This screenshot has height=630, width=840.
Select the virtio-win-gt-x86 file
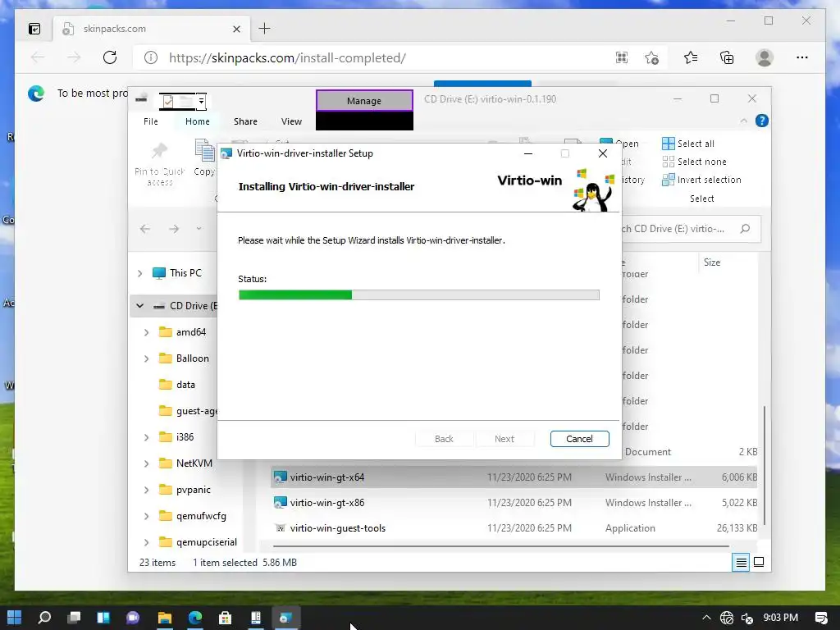[514, 503]
